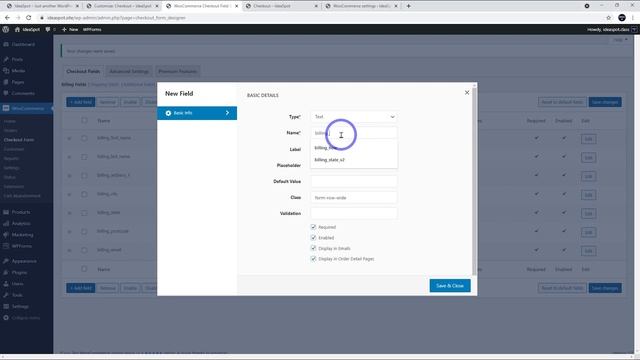The height and width of the screenshot is (360, 640).
Task: Click the Posts pin icon in sidebar
Action: click(x=6, y=59)
